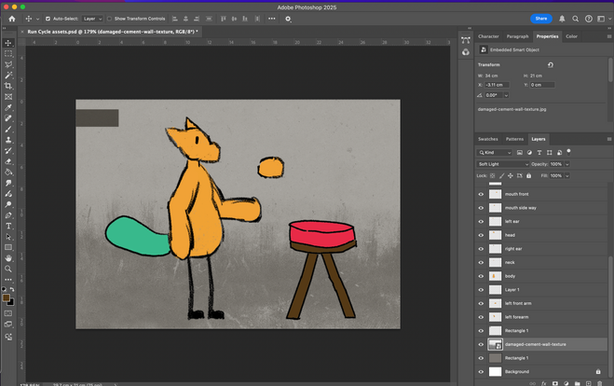The image size is (614, 386).
Task: Select the Spot Healing Brush tool
Action: click(x=8, y=118)
